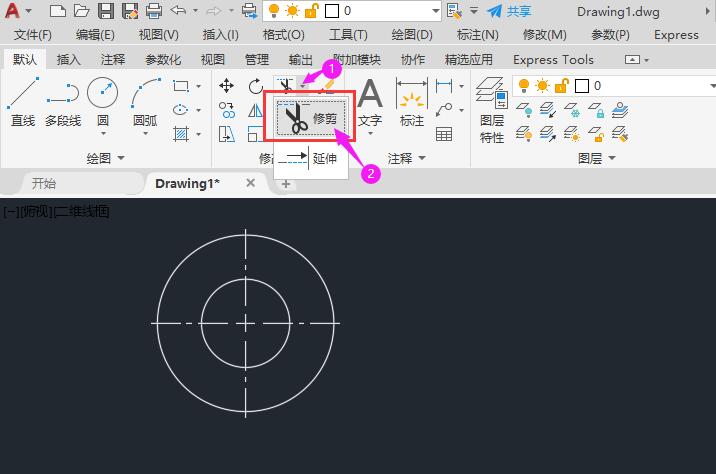716x474 pixels.
Task: Choose 延伸 (Extend) from the flyout
Action: point(310,158)
